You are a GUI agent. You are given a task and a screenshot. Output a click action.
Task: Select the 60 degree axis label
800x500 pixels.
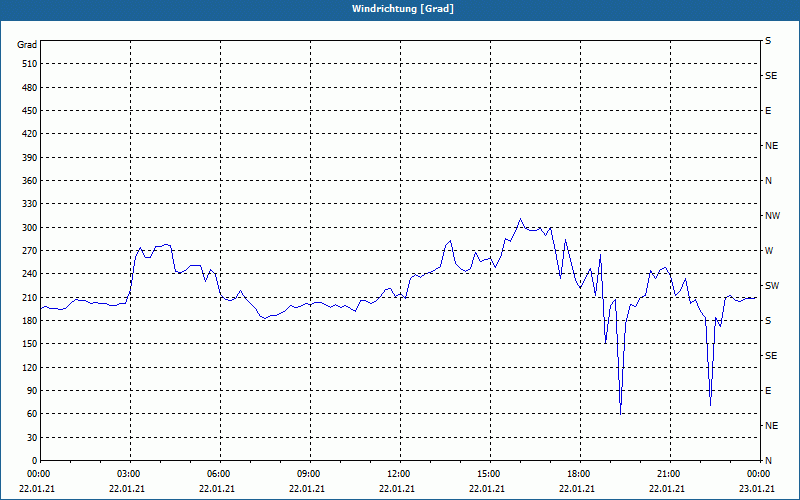coord(32,413)
